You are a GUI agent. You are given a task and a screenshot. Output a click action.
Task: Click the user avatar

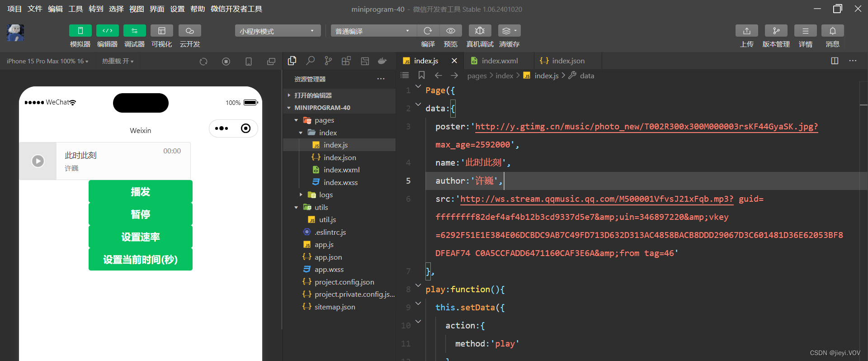tap(15, 33)
